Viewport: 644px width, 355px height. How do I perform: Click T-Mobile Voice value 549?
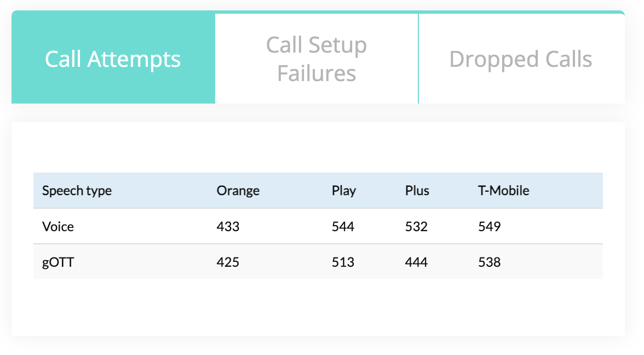tap(490, 226)
